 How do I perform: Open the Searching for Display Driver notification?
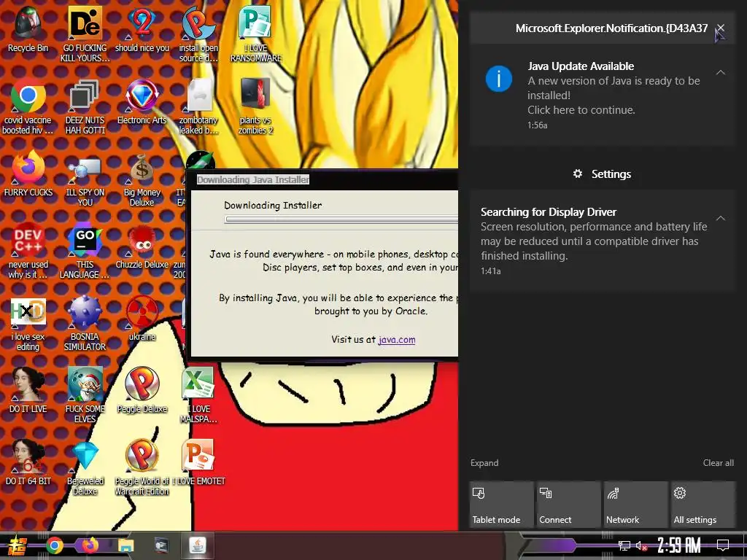602,241
